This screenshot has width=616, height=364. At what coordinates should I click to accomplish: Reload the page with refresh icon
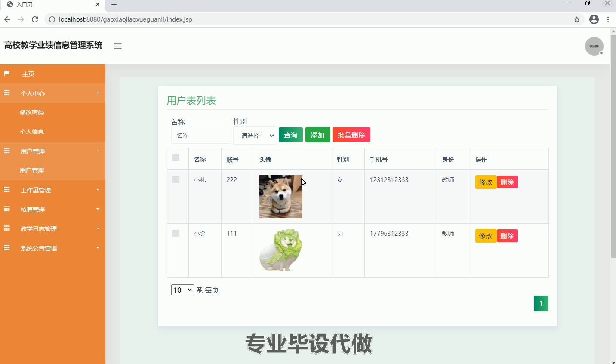pos(35,19)
